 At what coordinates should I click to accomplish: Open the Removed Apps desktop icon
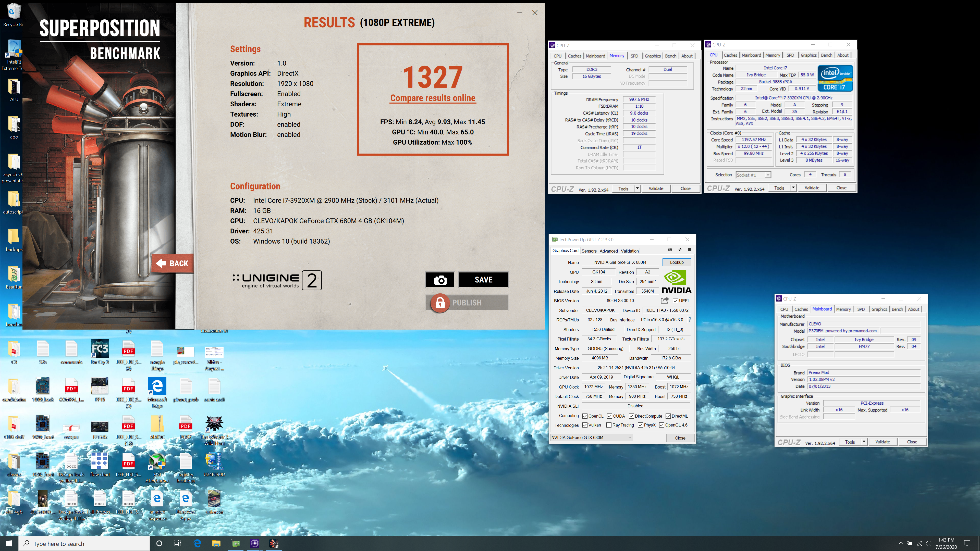pyautogui.click(x=186, y=505)
